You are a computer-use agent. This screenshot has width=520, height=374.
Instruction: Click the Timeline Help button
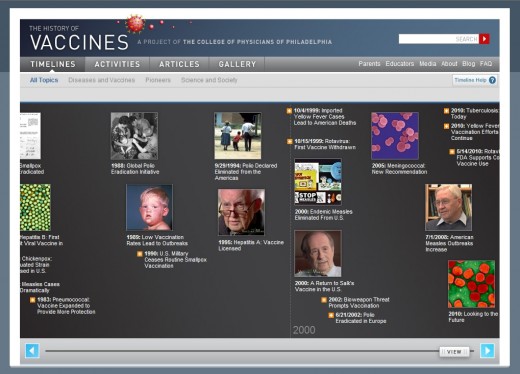(x=475, y=80)
